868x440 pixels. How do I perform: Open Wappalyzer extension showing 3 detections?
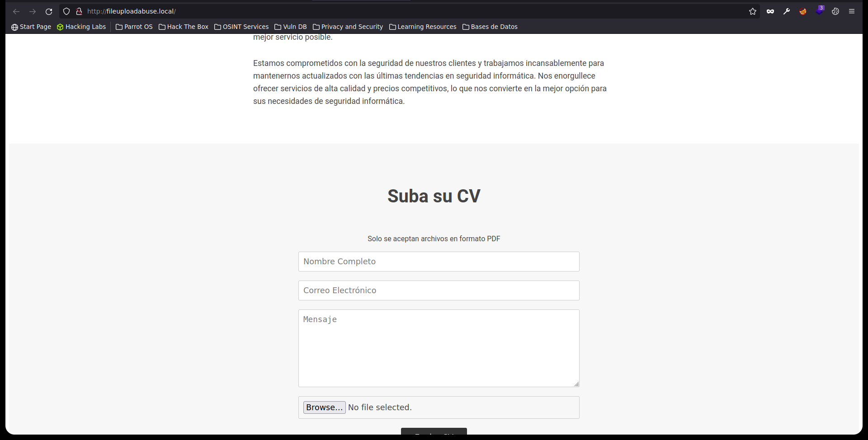tap(819, 11)
